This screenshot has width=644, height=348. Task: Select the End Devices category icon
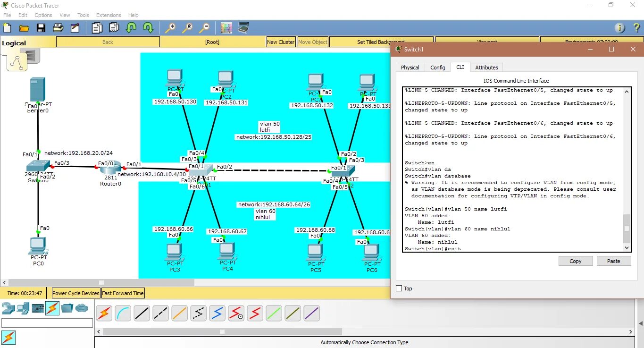tap(23, 308)
